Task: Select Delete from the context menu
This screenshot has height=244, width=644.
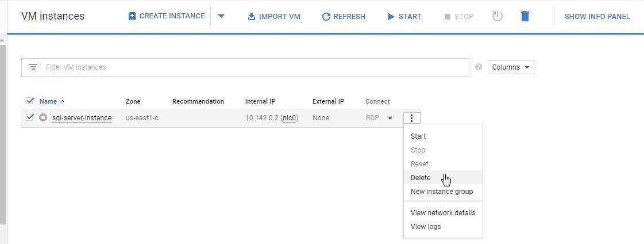Action: click(x=421, y=178)
